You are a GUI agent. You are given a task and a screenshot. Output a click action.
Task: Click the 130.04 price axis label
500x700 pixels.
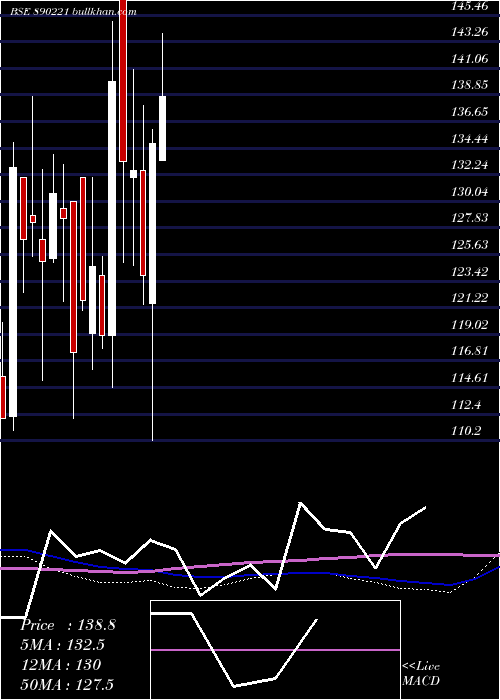click(x=471, y=192)
